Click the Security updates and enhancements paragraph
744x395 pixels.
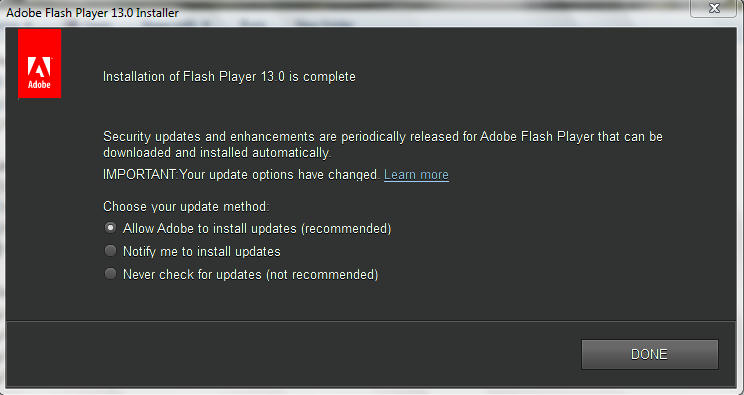point(383,145)
